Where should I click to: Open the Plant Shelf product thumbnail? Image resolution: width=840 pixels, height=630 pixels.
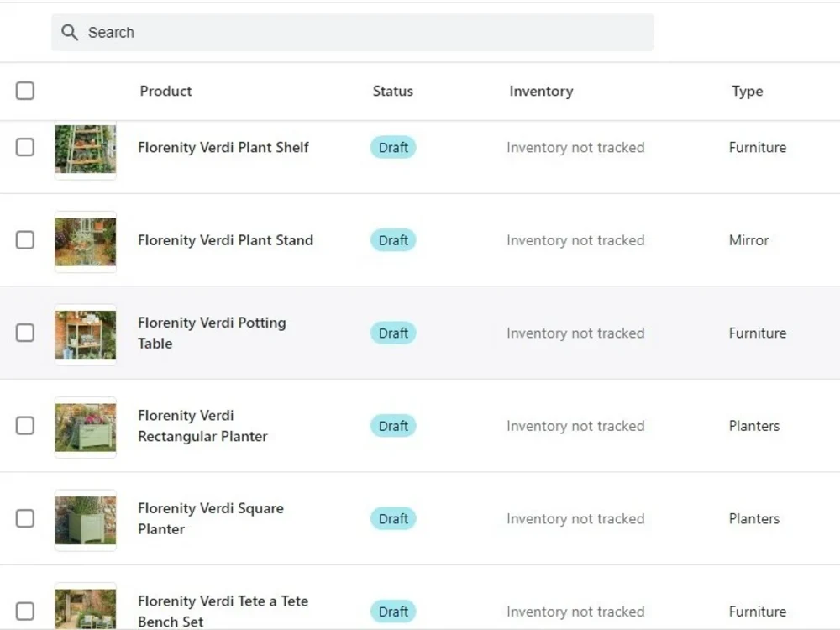point(86,150)
